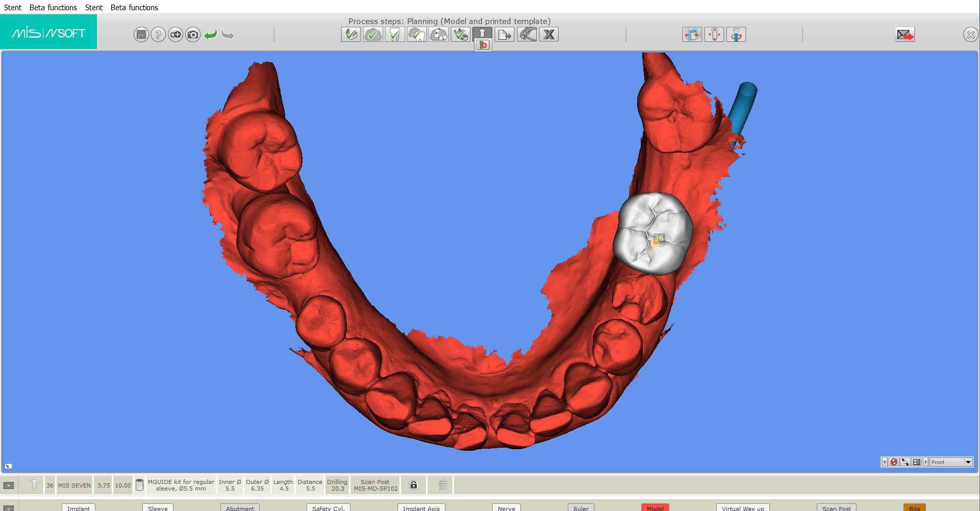Viewport: 980px width, 511px height.
Task: Toggle the Implant Axis visibility button
Action: click(x=421, y=508)
